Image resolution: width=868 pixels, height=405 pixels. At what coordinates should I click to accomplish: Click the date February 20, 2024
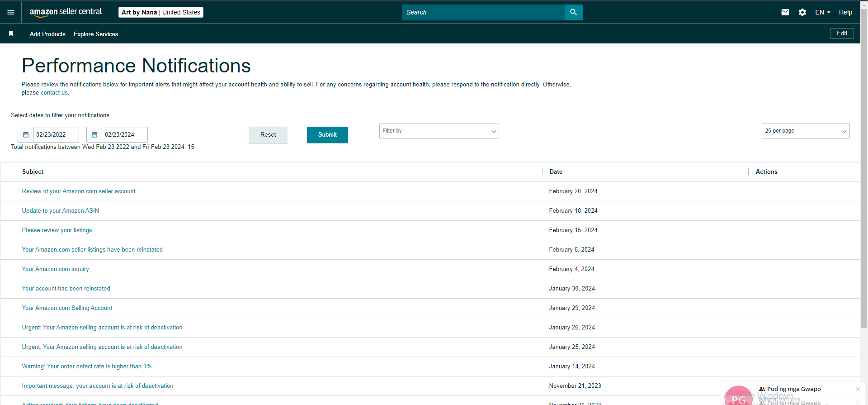(x=573, y=191)
